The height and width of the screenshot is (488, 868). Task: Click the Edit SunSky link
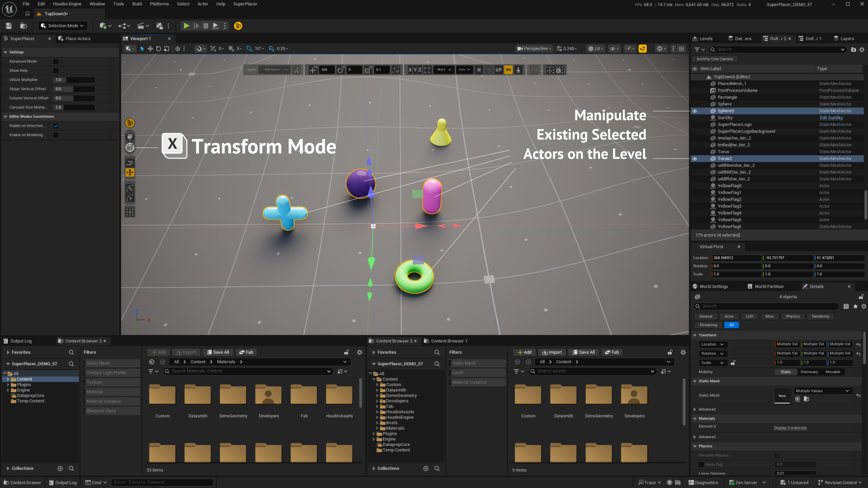pos(831,118)
